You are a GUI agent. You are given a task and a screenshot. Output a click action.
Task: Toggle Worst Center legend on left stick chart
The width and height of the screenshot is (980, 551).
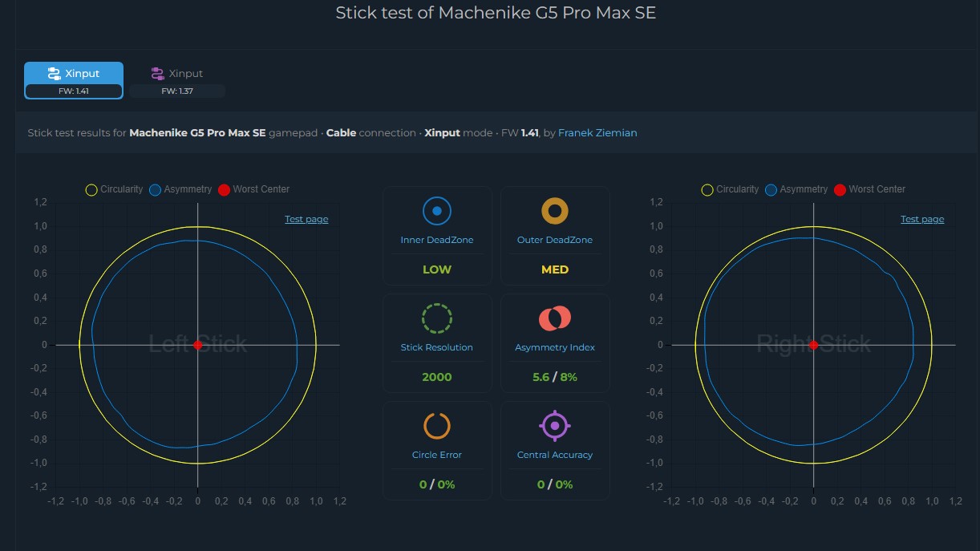pyautogui.click(x=254, y=189)
